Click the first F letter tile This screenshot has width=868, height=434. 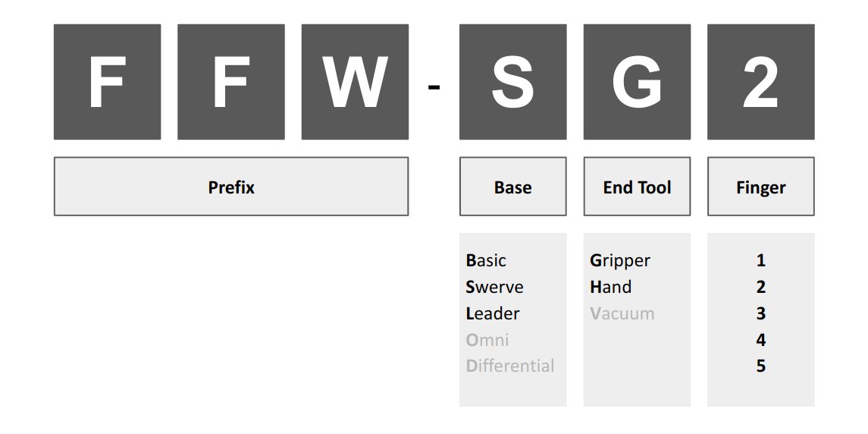pyautogui.click(x=108, y=82)
